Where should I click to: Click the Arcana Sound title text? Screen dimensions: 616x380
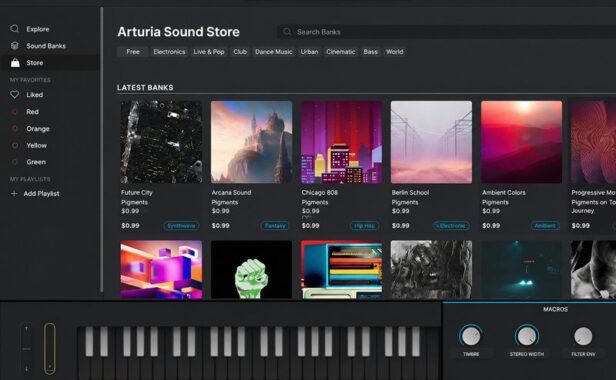pos(231,193)
